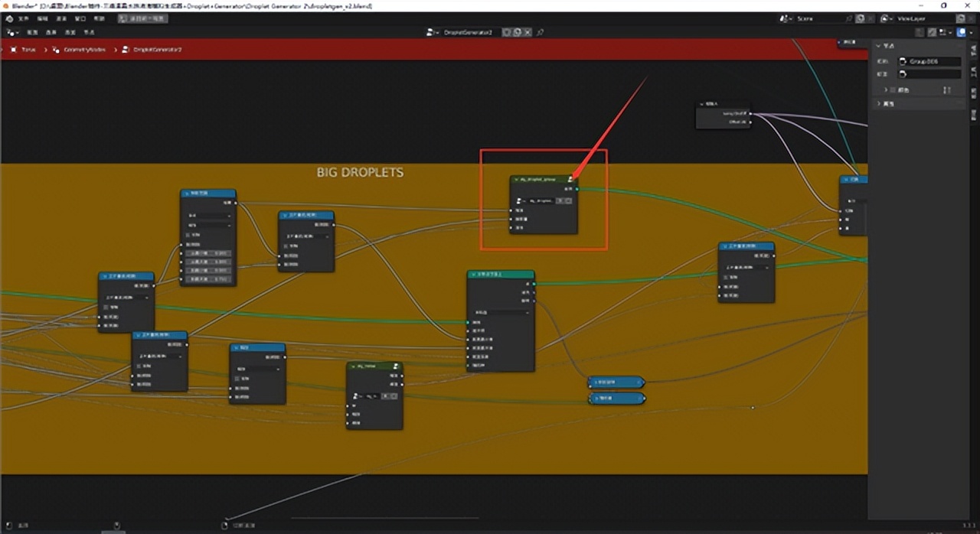
Task: Click the editor type selector icon top-left
Action: point(11,32)
